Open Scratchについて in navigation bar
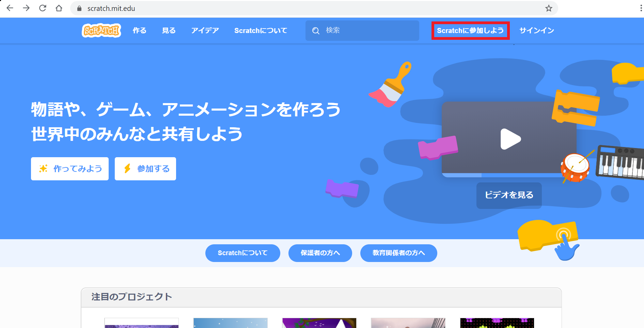 [x=261, y=31]
